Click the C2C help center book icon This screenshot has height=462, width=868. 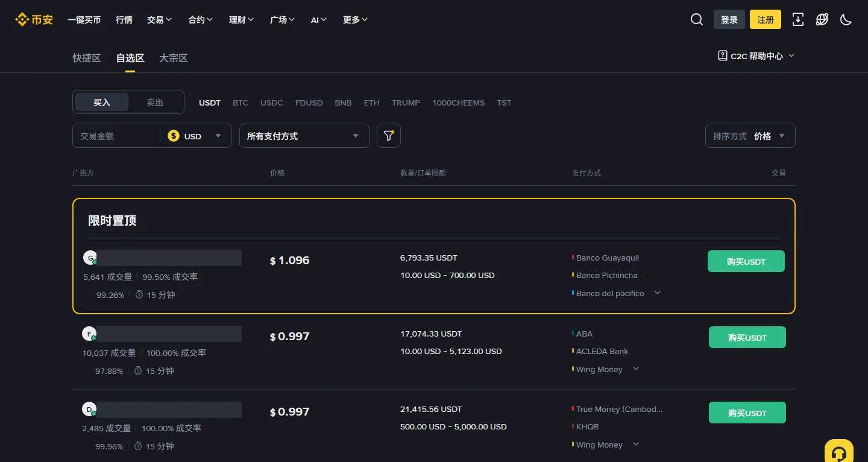[722, 55]
